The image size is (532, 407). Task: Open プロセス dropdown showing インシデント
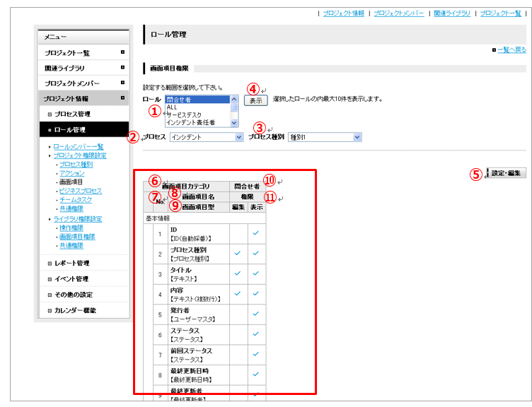coord(207,137)
